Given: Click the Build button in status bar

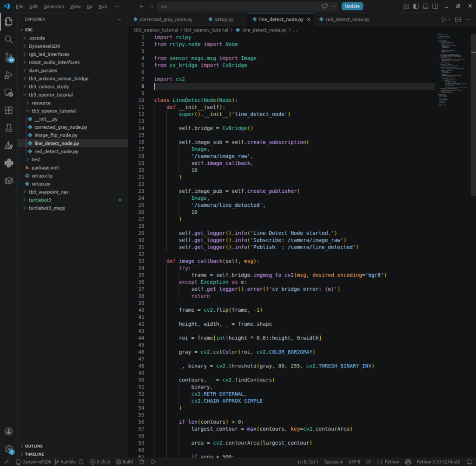Looking at the screenshot, I should [x=125, y=462].
